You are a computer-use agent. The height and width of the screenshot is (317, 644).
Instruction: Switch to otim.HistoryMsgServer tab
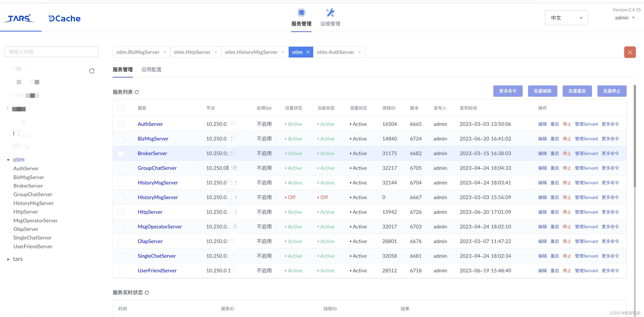(x=251, y=52)
